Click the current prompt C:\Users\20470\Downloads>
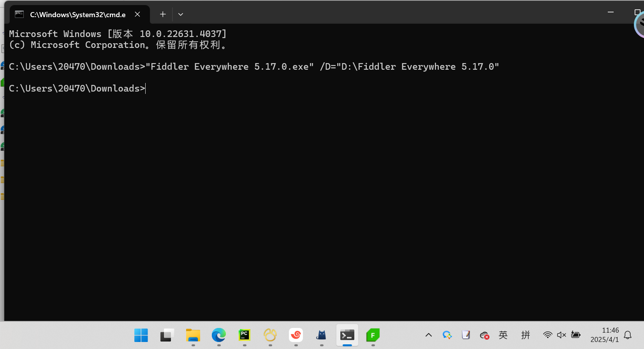Viewport: 644px width, 349px height. [x=77, y=88]
